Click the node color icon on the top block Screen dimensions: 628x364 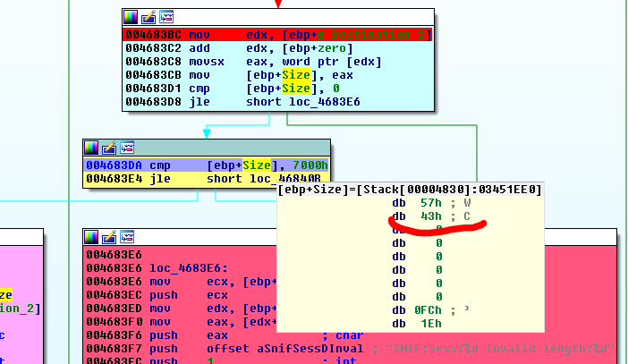pyautogui.click(x=132, y=17)
